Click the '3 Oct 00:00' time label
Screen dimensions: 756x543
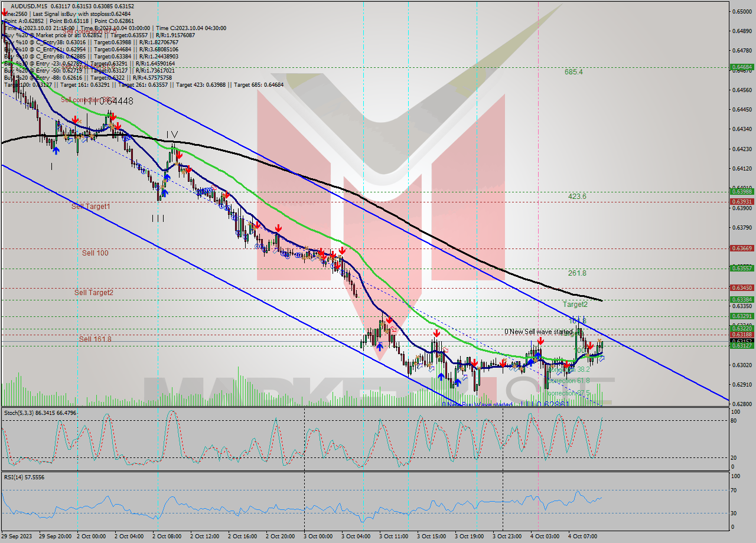(x=320, y=537)
